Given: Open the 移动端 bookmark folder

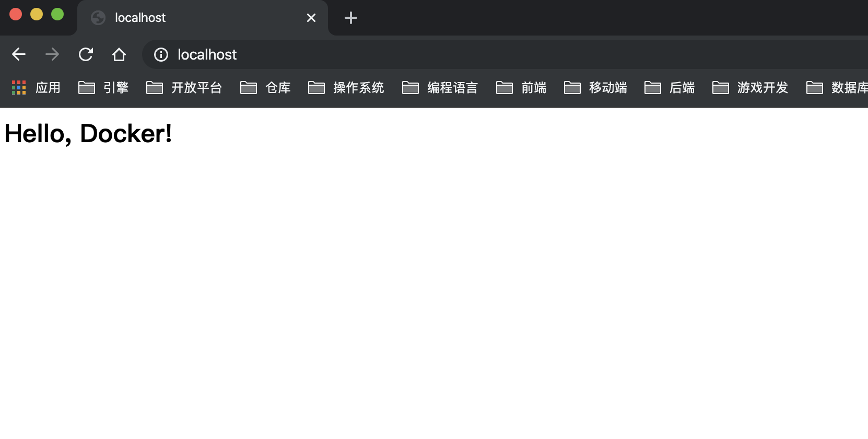Looking at the screenshot, I should point(596,87).
